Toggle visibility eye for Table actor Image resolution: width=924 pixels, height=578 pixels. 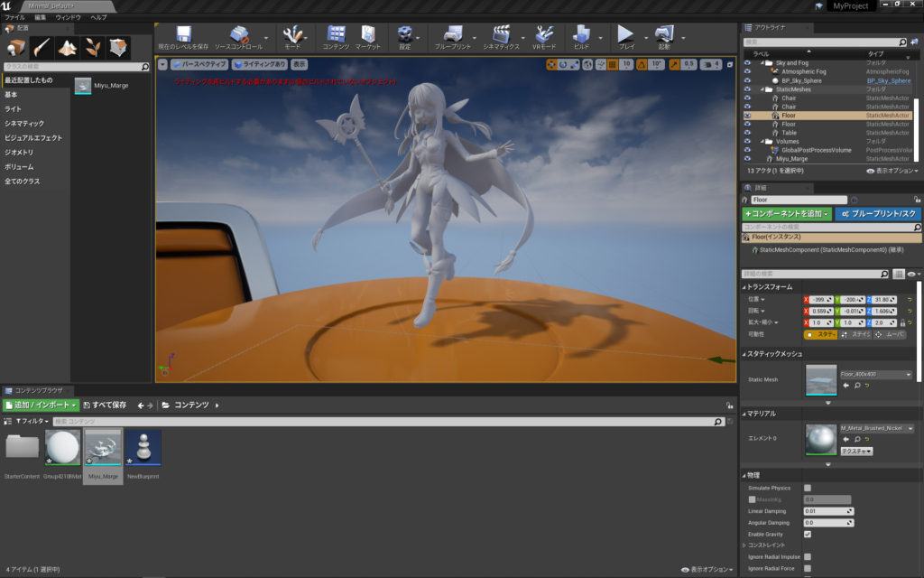point(747,133)
